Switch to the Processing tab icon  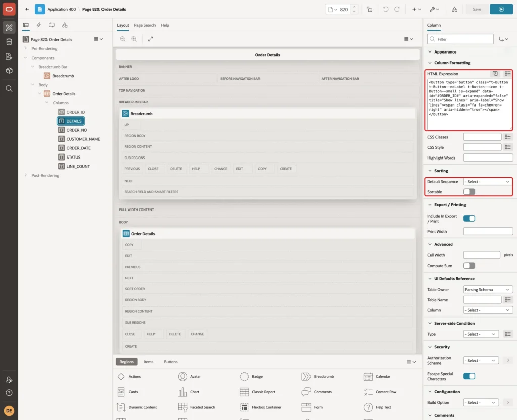52,25
